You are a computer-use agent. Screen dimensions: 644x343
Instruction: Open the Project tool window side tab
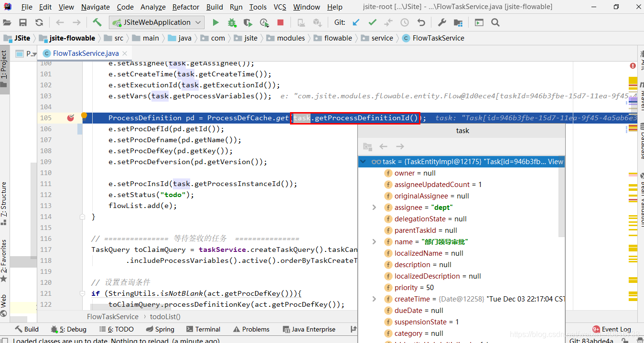tap(4, 70)
